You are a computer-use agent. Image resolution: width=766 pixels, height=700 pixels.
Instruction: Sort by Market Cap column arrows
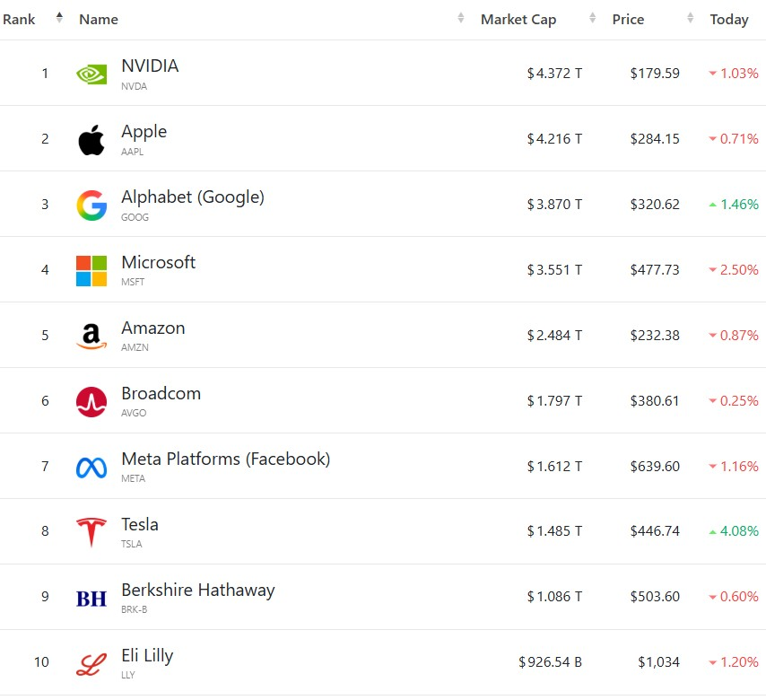[x=593, y=18]
